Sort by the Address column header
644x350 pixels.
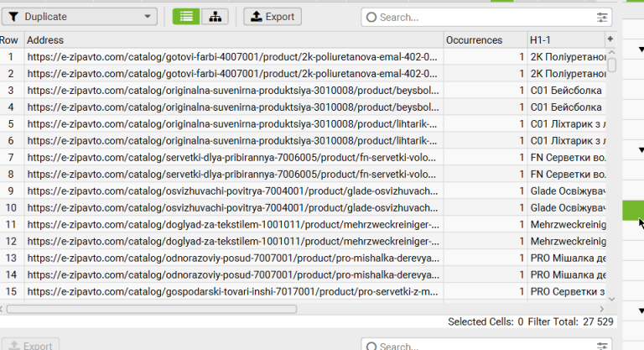(x=234, y=40)
